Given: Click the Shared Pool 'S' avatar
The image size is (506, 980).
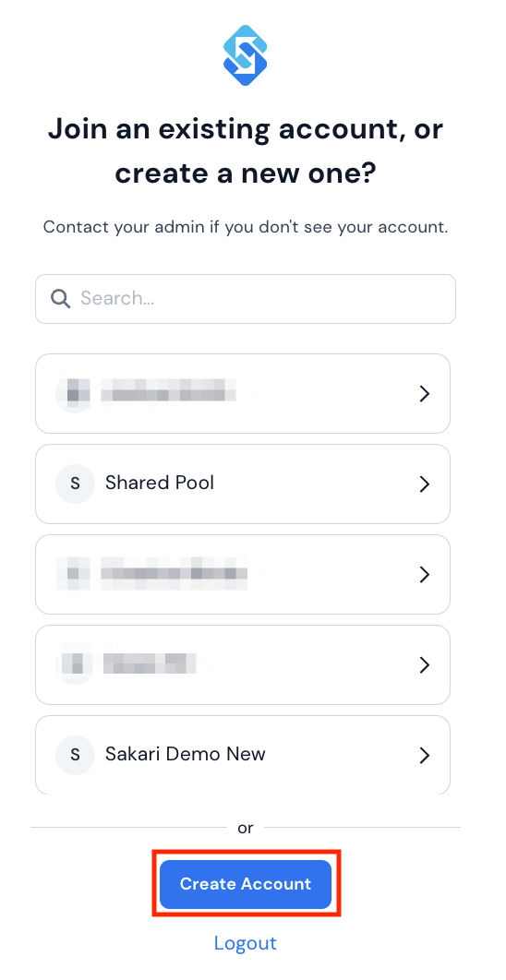Looking at the screenshot, I should [75, 484].
